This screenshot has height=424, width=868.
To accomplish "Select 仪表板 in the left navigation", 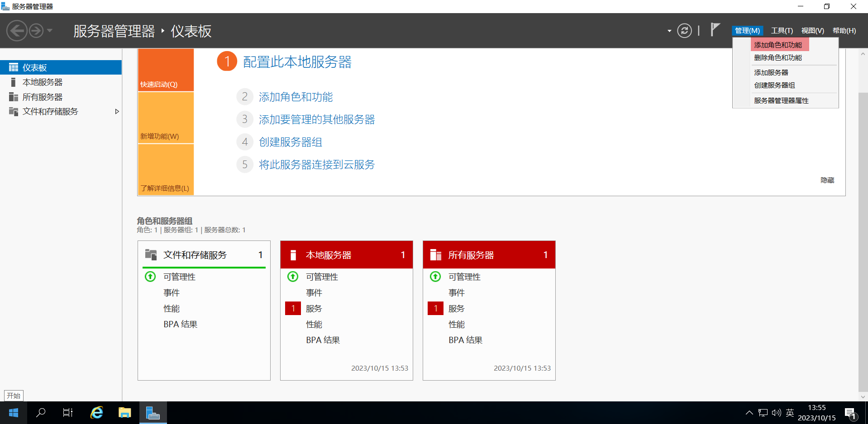I will point(61,67).
